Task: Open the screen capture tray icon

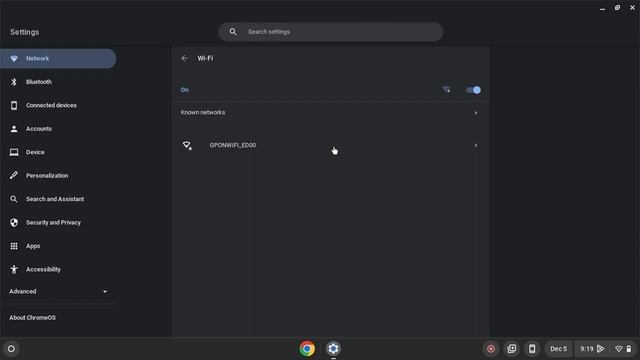Action: [x=511, y=349]
